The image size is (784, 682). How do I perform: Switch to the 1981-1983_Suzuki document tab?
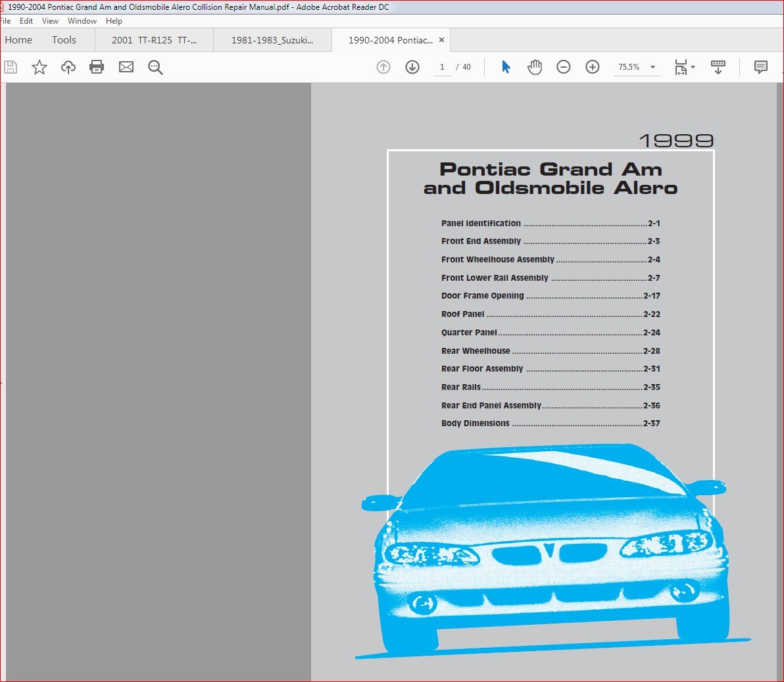tap(272, 40)
